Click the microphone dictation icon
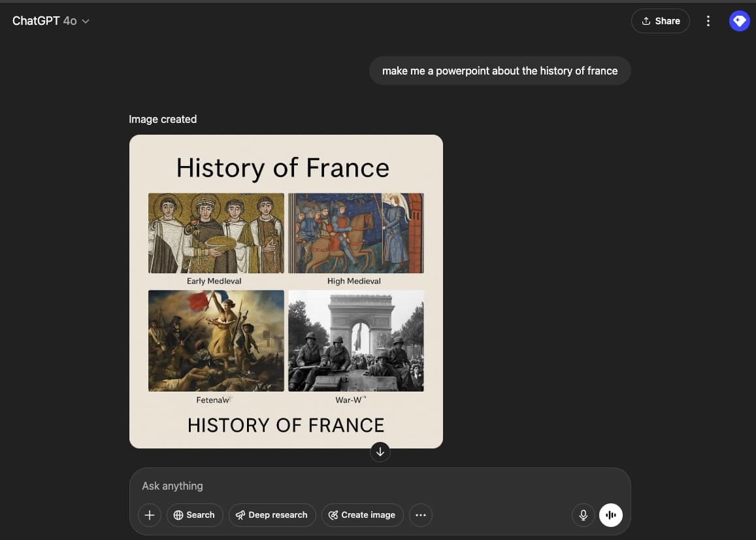Screen dimensions: 756x540 pos(583,515)
